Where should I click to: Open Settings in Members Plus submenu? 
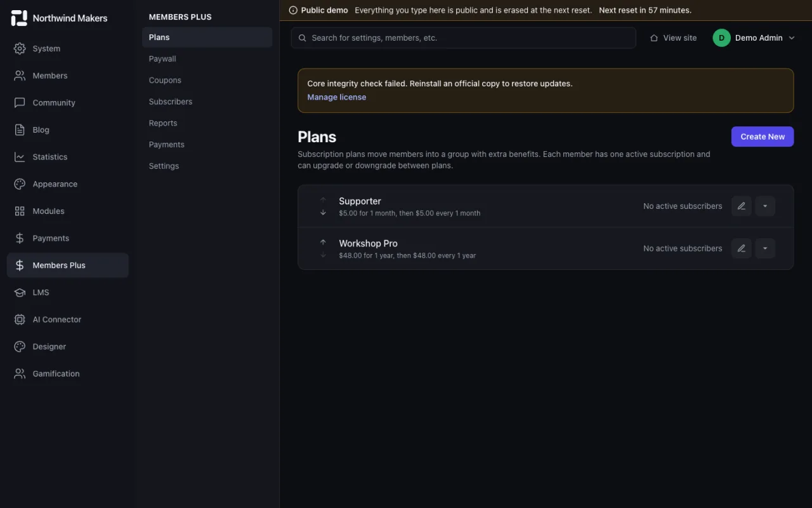(x=207, y=166)
